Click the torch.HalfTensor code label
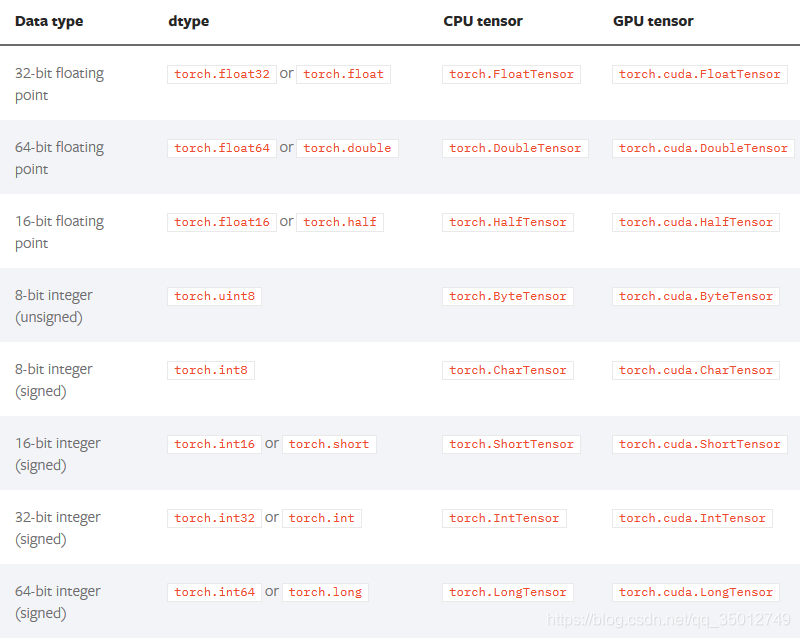The image size is (800, 638). tap(508, 223)
